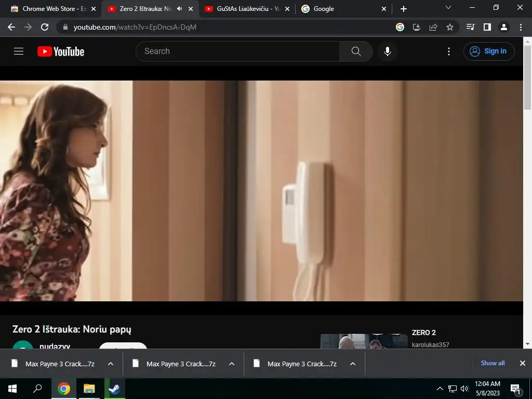532x399 pixels.
Task: Open the karolukas357 channel link
Action: pos(430,345)
